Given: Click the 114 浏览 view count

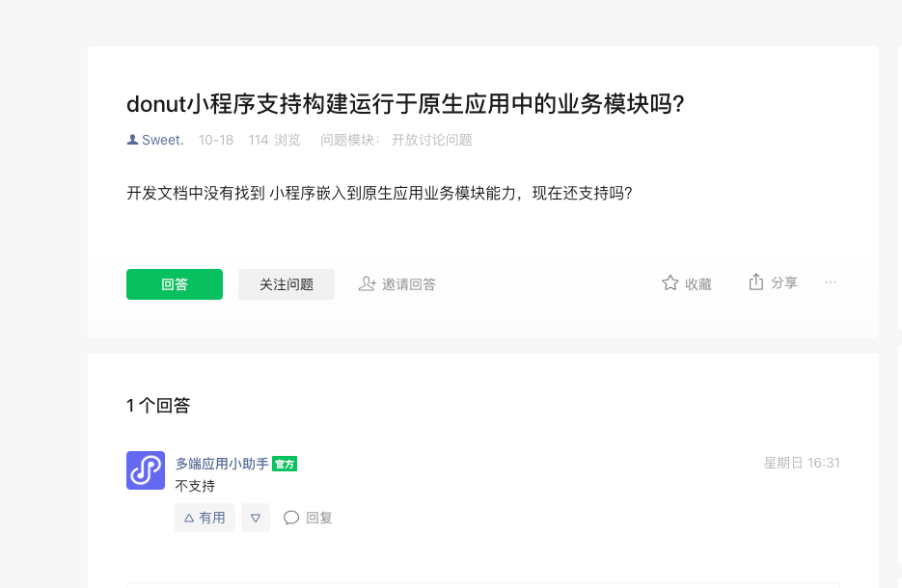Looking at the screenshot, I should point(274,140).
